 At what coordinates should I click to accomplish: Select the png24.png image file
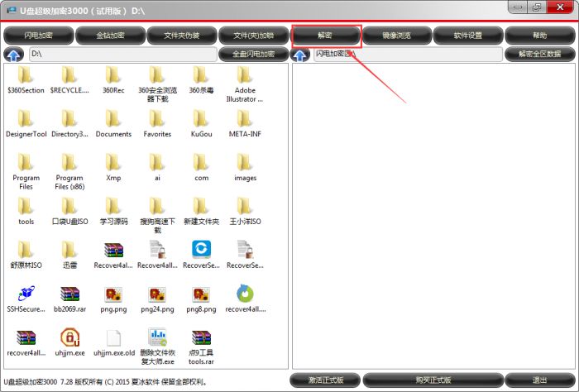pyautogui.click(x=157, y=293)
